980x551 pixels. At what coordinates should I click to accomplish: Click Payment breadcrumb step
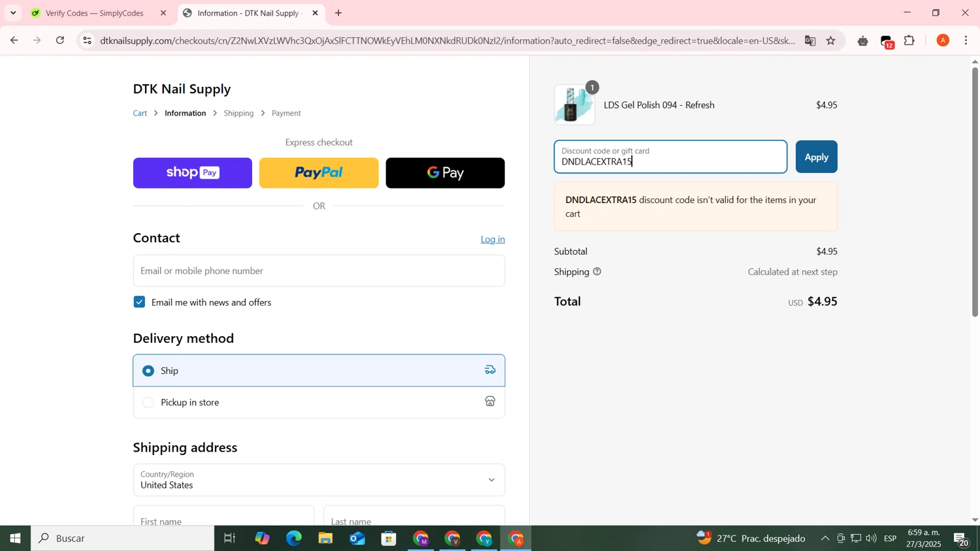[286, 114]
